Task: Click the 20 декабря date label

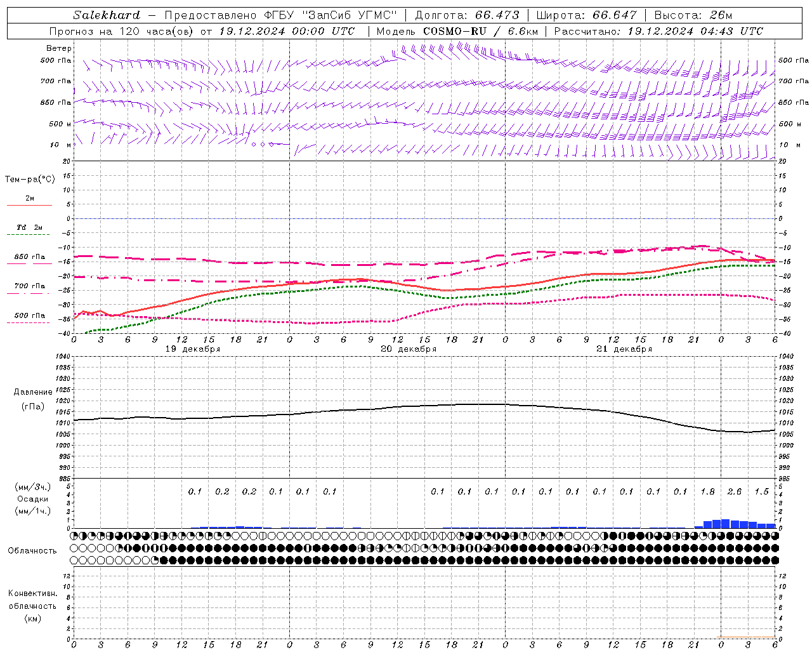Action: (409, 349)
